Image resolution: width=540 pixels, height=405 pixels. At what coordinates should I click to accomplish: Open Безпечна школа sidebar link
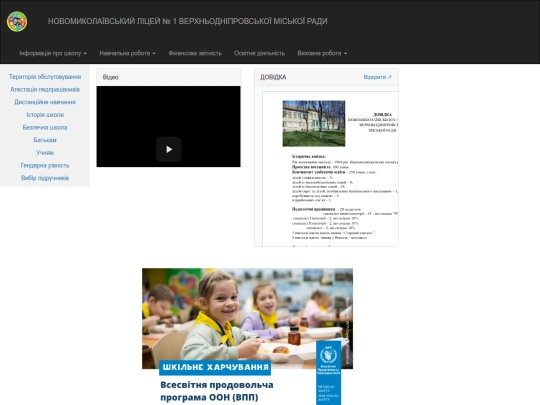45,127
